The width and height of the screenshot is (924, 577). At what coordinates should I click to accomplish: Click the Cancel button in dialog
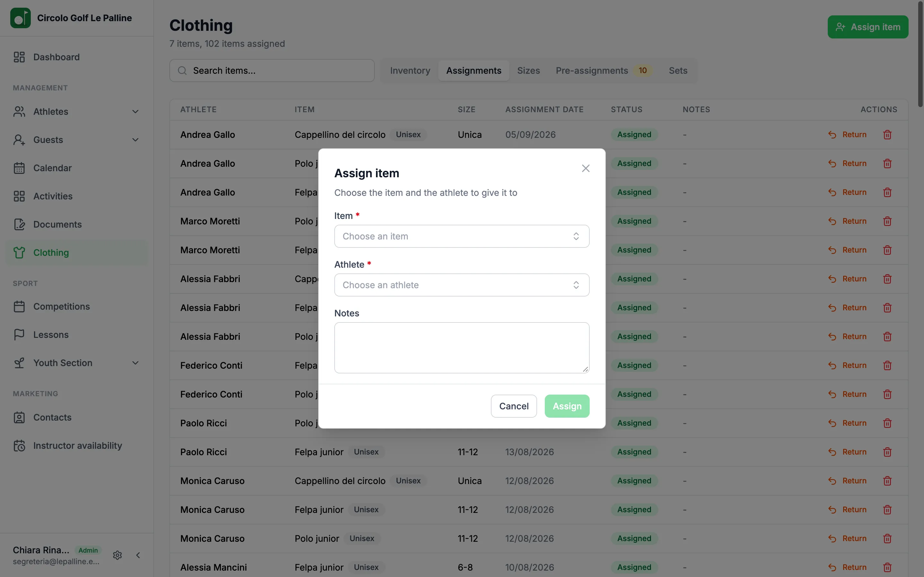[x=514, y=406]
